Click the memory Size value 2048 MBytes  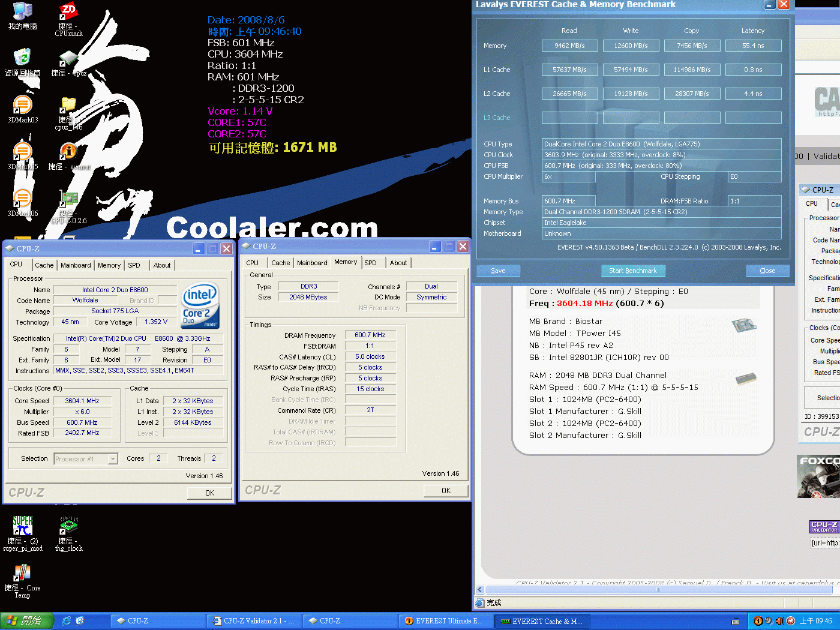[x=308, y=298]
